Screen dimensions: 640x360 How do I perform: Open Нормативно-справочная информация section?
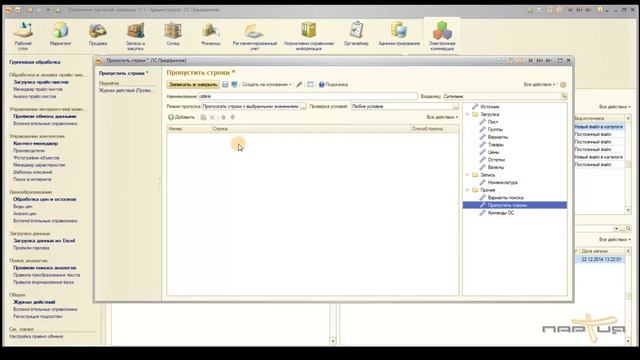tap(309, 36)
